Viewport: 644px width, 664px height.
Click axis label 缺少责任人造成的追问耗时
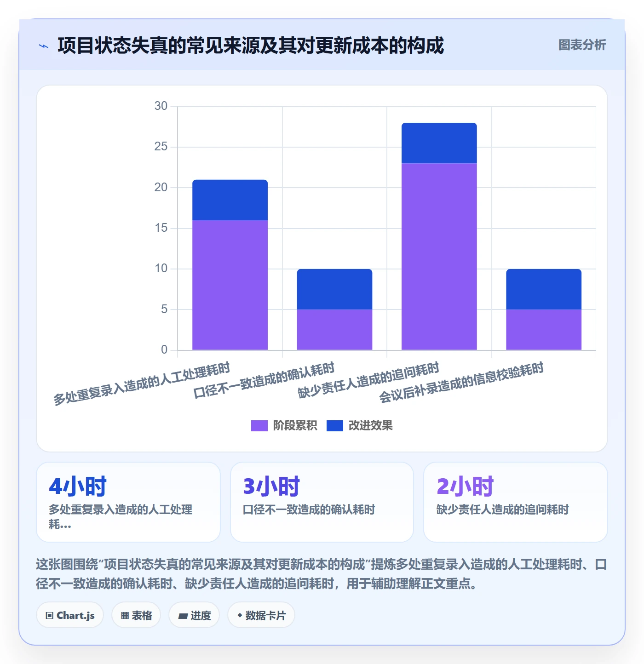point(368,380)
